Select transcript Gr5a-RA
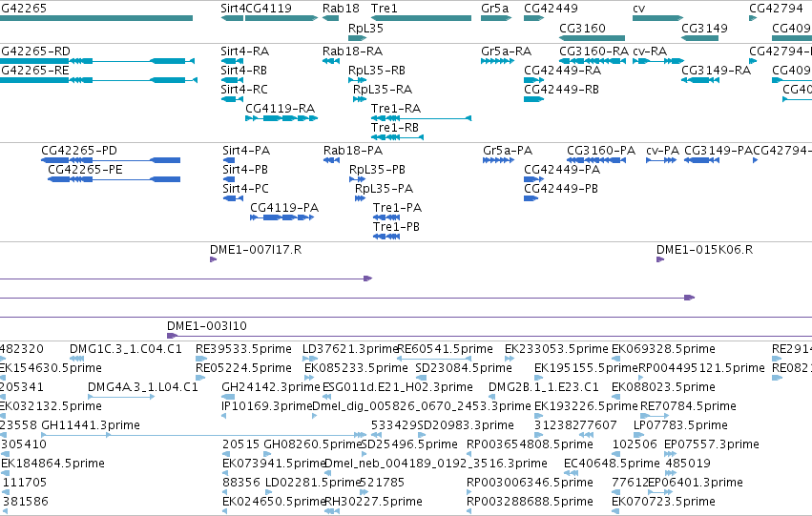The height and width of the screenshot is (516, 812). point(497,61)
